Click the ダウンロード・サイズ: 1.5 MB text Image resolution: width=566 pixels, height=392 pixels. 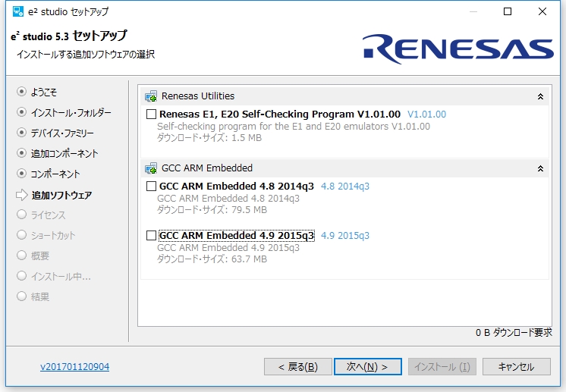(x=209, y=138)
